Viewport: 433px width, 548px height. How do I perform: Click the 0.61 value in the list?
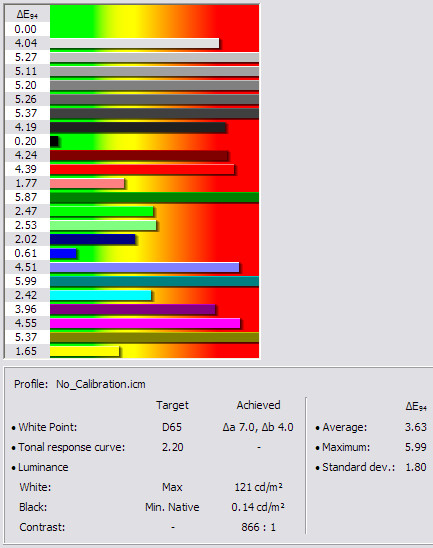(26, 253)
